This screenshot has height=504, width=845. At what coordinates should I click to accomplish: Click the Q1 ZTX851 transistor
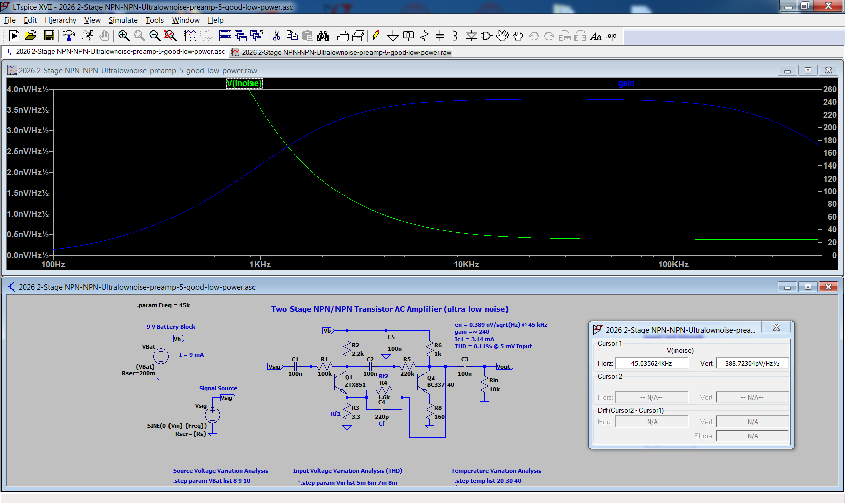(341, 381)
